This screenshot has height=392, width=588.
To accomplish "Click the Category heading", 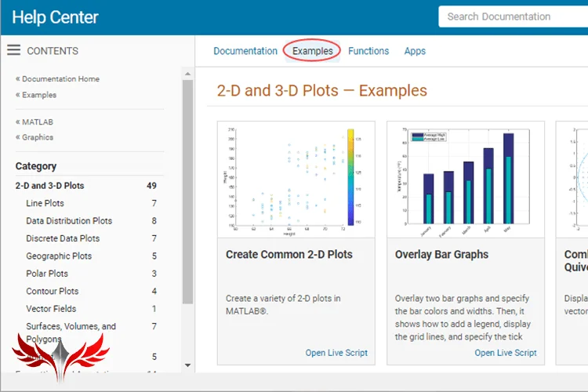I will 36,165.
